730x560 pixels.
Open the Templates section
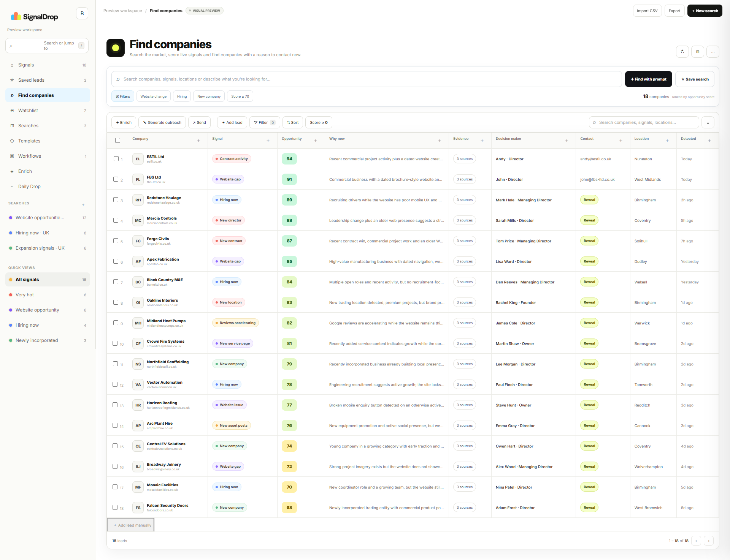48,141
